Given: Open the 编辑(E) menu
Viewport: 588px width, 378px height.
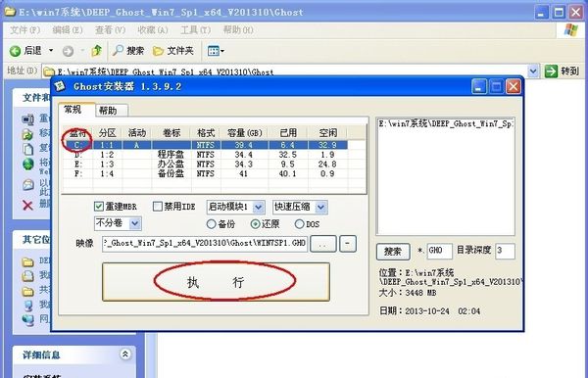Looking at the screenshot, I should (x=68, y=29).
